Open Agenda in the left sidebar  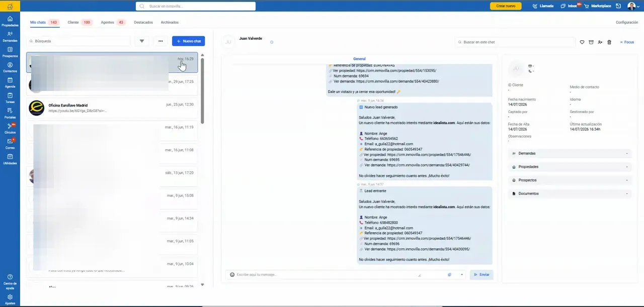click(10, 83)
